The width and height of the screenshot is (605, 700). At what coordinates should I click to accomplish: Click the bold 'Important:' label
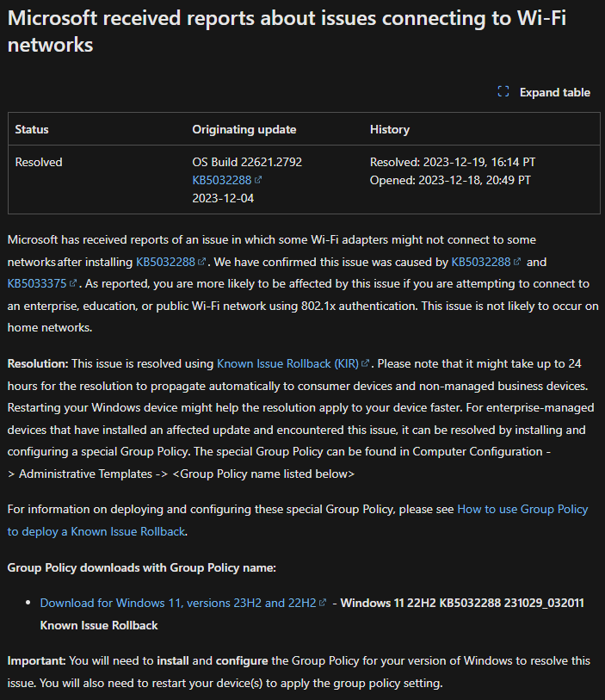pos(37,660)
